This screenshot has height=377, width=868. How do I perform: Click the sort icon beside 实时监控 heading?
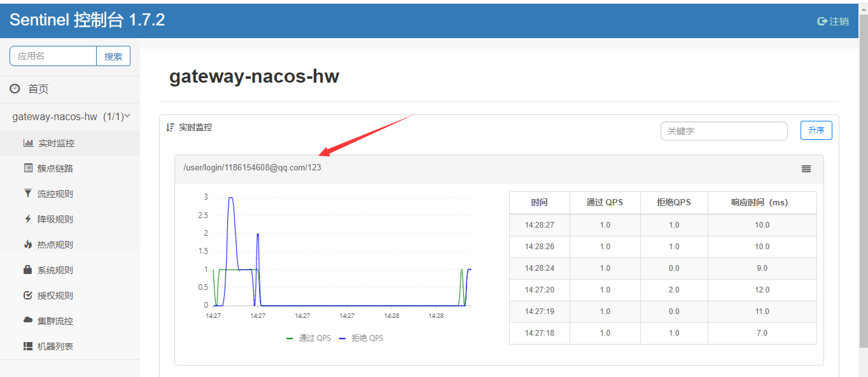tap(170, 127)
